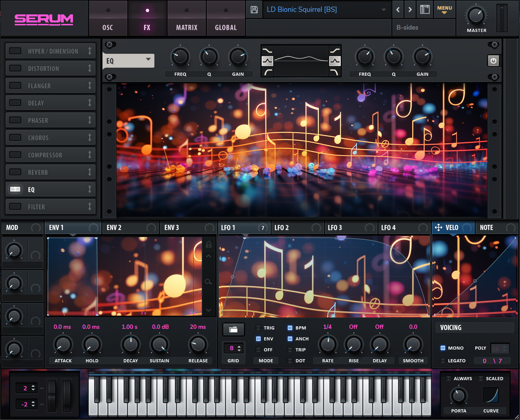Switch to the MATRIX tab
Image resolution: width=520 pixels, height=420 pixels.
pyautogui.click(x=187, y=18)
